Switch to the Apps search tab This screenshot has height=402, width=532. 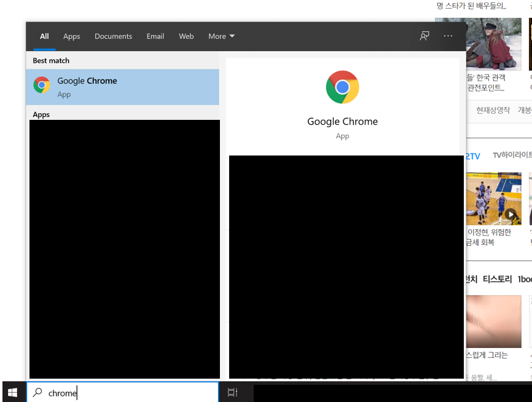pos(72,36)
